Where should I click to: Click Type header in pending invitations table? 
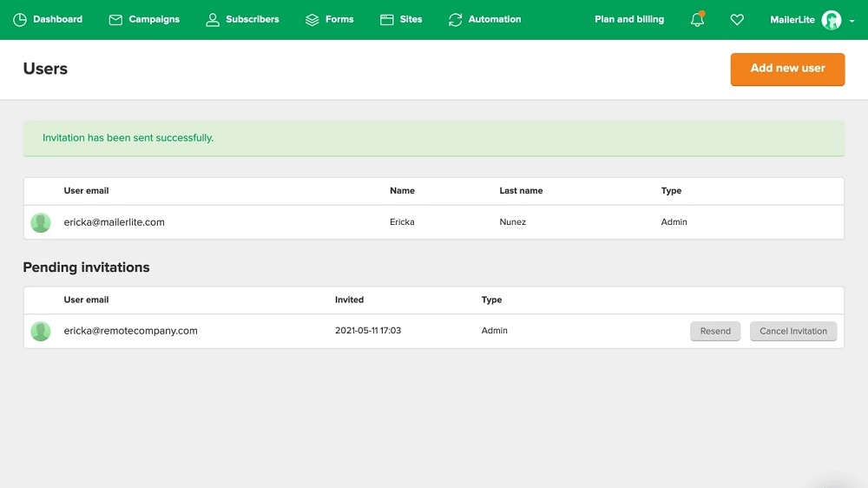click(491, 300)
